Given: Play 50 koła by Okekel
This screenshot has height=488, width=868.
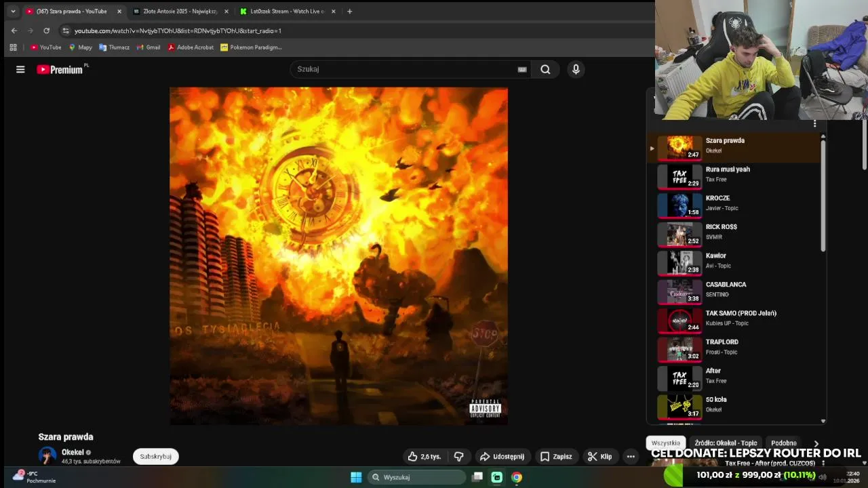Looking at the screenshot, I should (735, 407).
